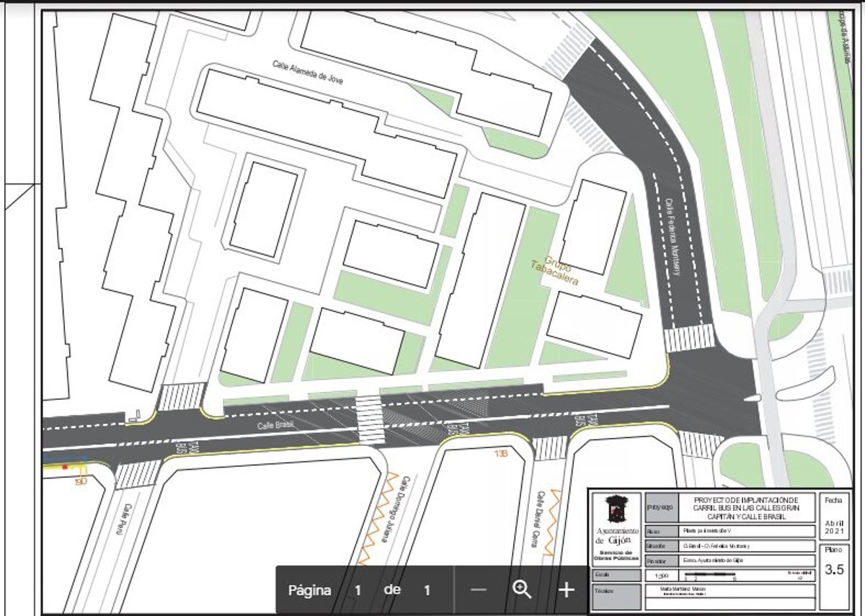Click the 'Página' label in the toolbar

tap(310, 590)
